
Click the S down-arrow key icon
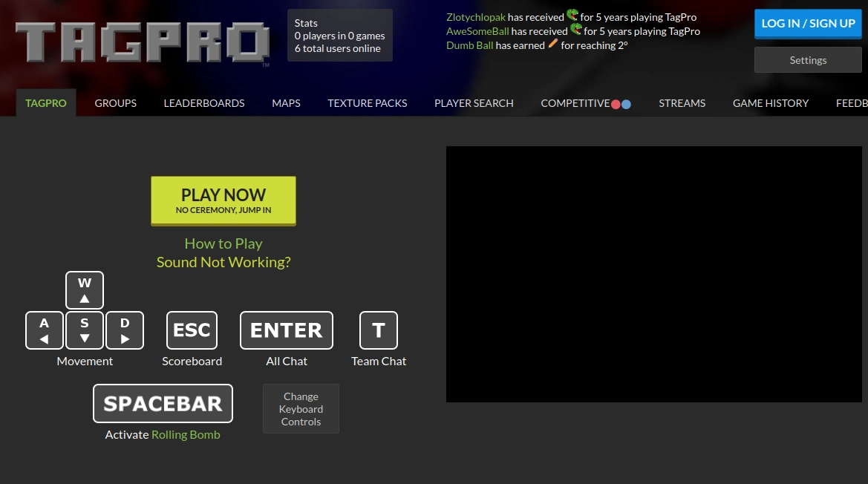tap(85, 330)
